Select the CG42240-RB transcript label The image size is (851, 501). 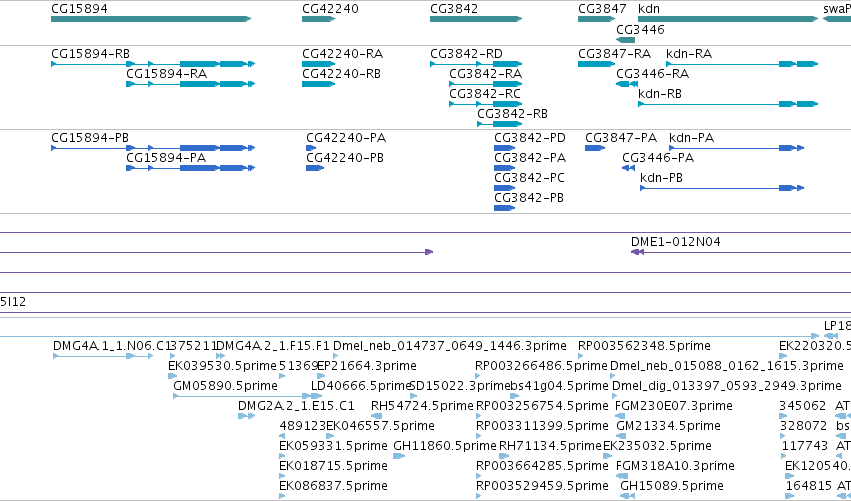pyautogui.click(x=341, y=74)
